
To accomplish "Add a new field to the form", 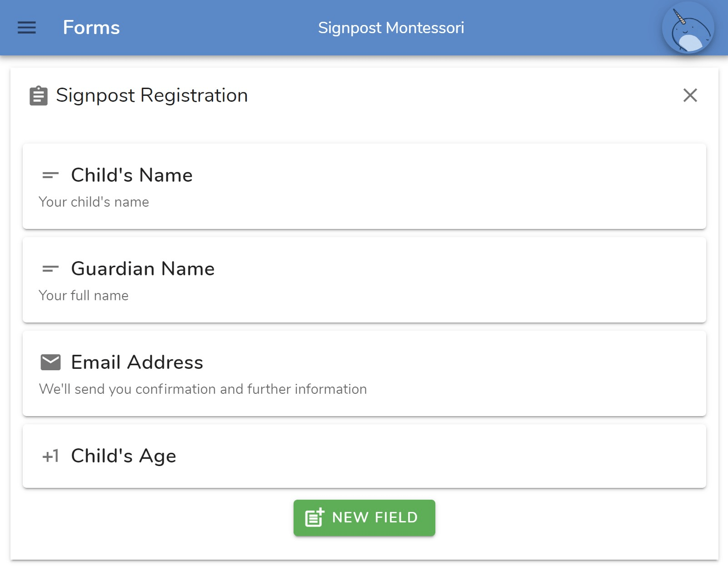I will [364, 518].
